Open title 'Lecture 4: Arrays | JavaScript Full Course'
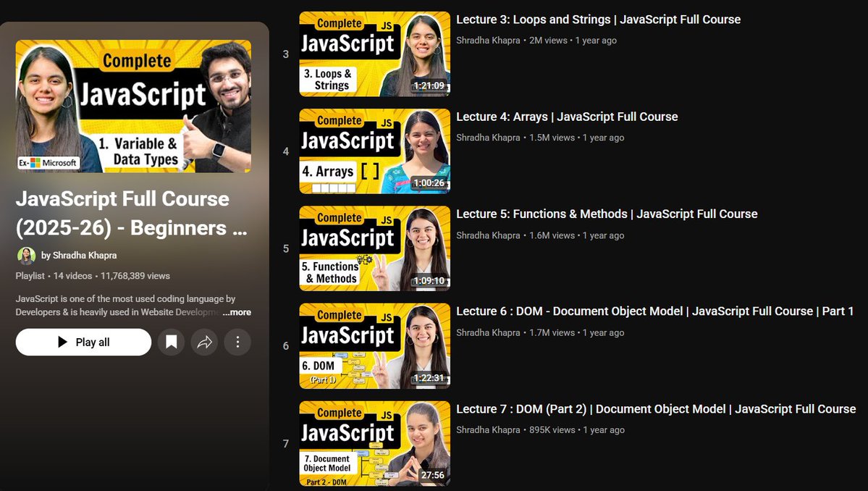868x491 pixels. click(567, 117)
